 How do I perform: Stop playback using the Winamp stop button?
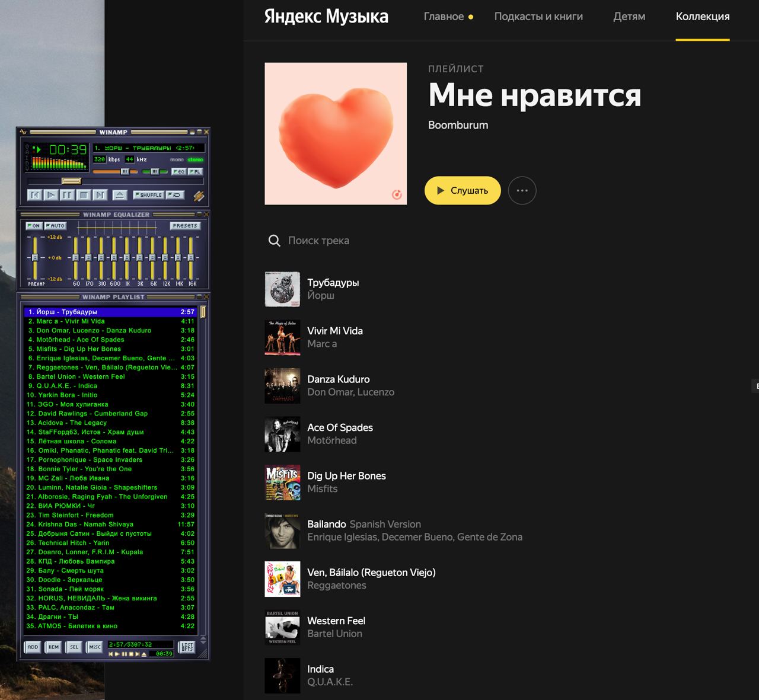pyautogui.click(x=82, y=195)
